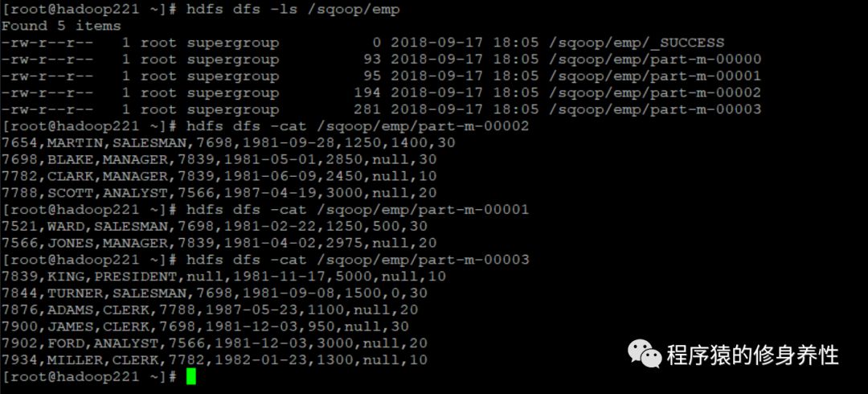868x394 pixels.
Task: Click the JONES MANAGER record line
Action: click(219, 243)
